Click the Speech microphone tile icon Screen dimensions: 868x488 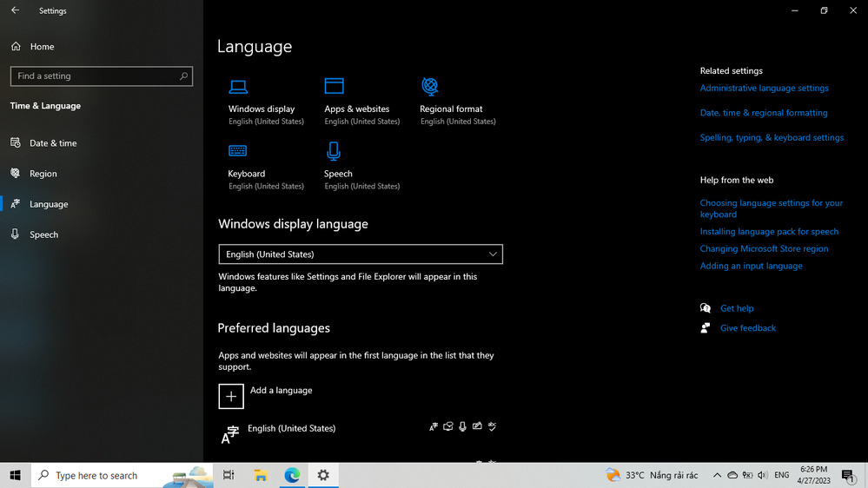(334, 151)
